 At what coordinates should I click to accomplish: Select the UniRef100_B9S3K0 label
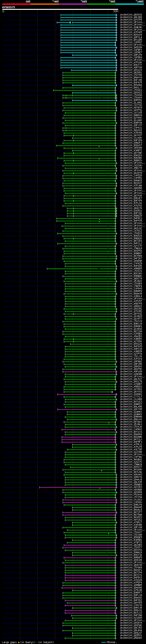(x=131, y=273)
